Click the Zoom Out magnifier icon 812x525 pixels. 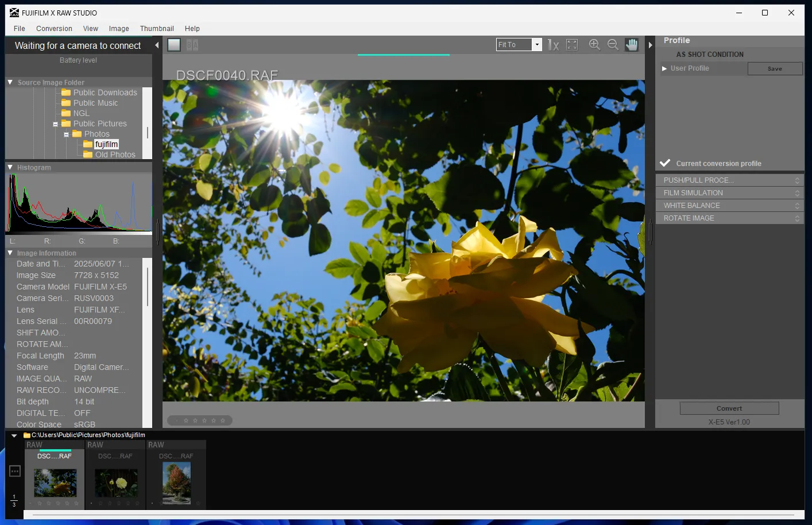[x=613, y=44]
